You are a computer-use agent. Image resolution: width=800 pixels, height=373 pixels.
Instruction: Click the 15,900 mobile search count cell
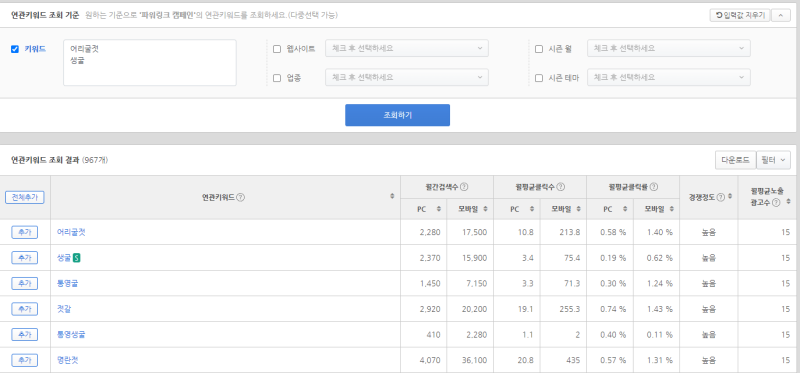coord(470,258)
